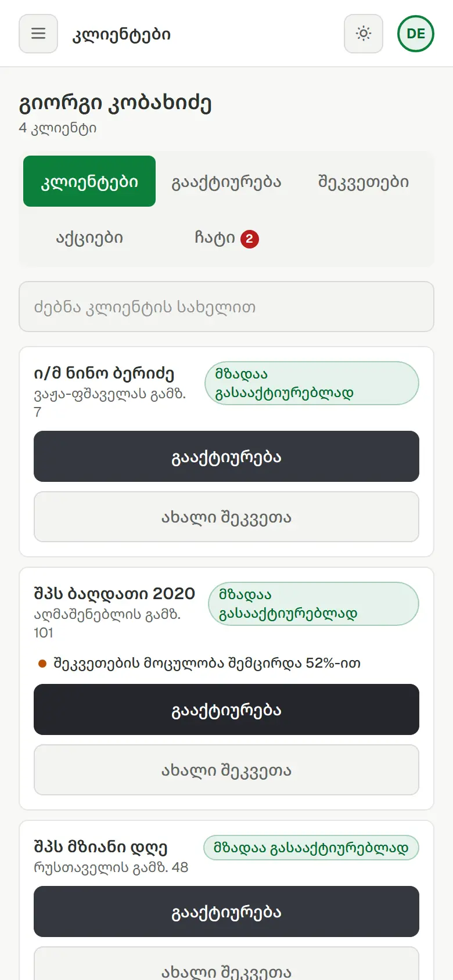Open the შეკვეთები tab

364,181
